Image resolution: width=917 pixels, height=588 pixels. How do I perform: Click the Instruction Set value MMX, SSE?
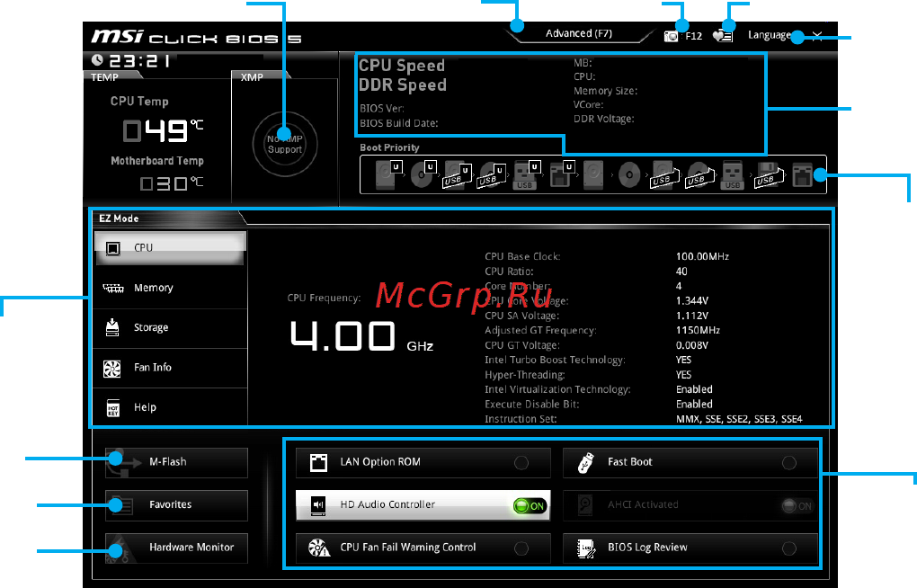click(739, 419)
